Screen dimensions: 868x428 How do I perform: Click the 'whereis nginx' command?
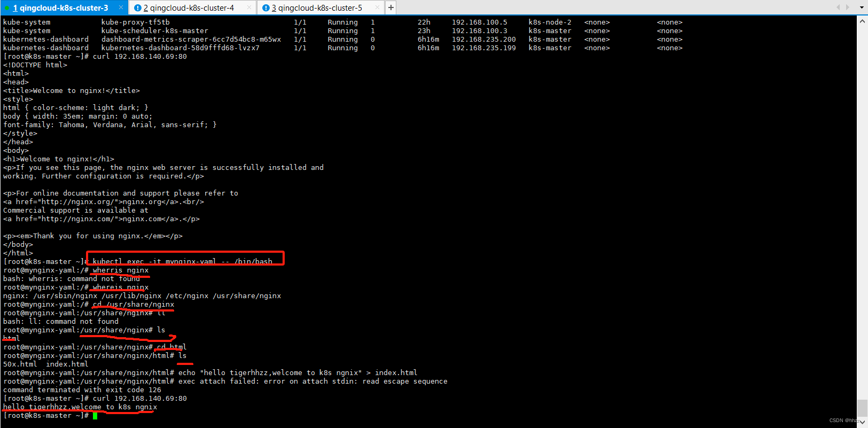click(x=121, y=287)
